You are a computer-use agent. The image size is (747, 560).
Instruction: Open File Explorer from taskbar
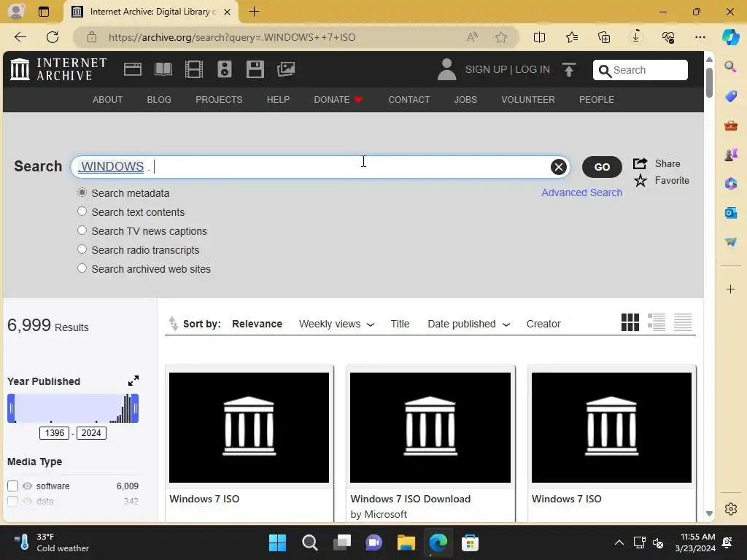pos(406,542)
